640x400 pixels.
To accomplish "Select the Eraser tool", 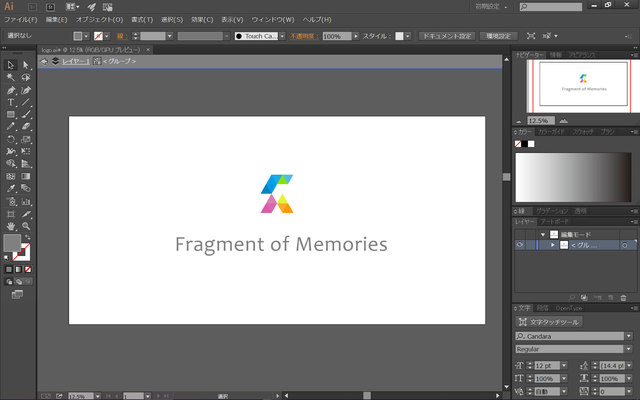I will (x=26, y=127).
